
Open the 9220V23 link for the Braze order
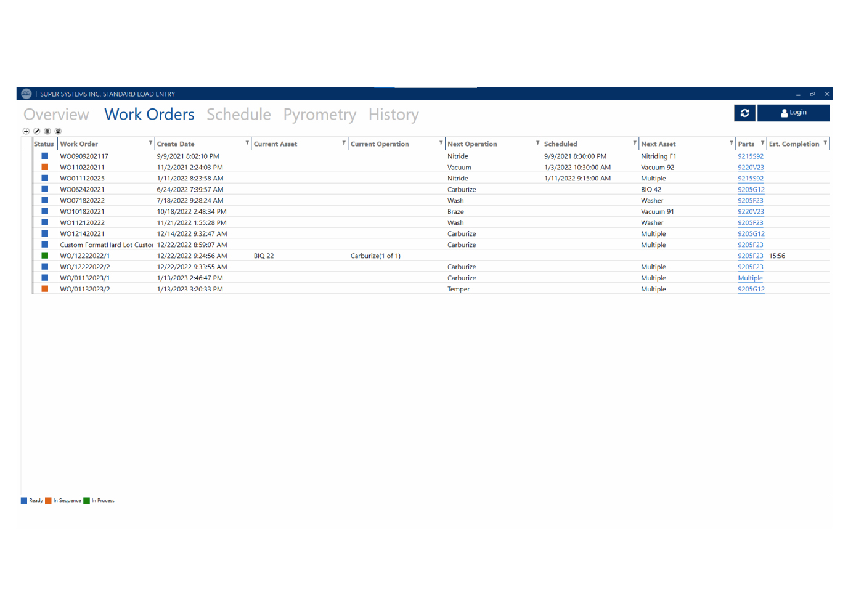pos(751,211)
